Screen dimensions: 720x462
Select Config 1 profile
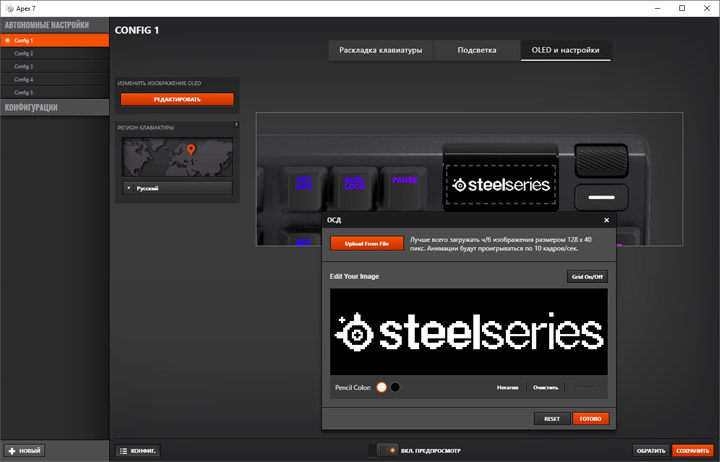pyautogui.click(x=55, y=40)
